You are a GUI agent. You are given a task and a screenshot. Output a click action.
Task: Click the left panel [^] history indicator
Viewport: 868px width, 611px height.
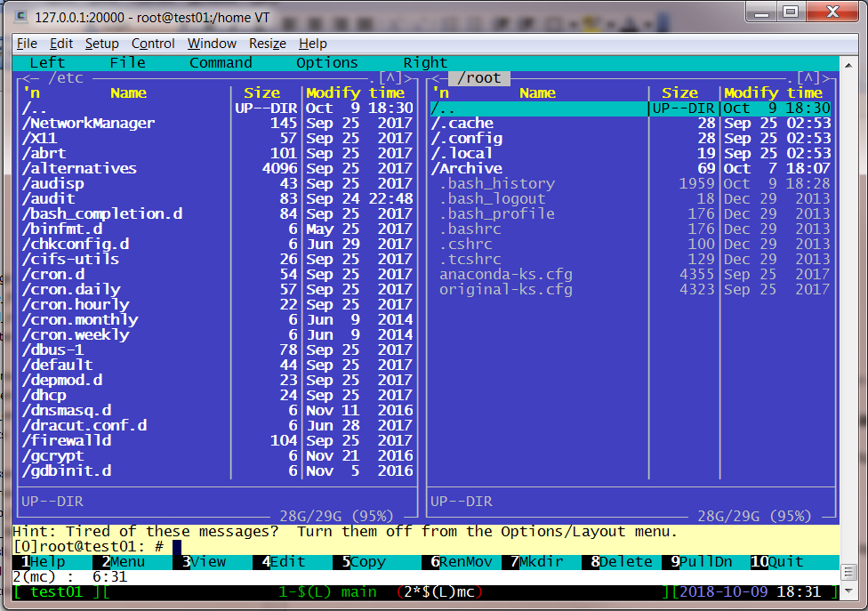click(x=390, y=78)
